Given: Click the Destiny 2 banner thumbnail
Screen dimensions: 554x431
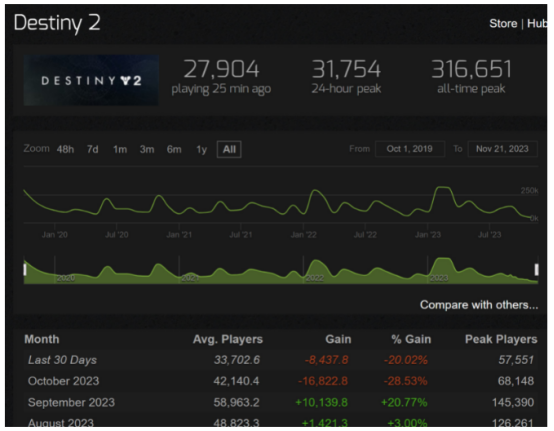Looking at the screenshot, I should [x=91, y=80].
